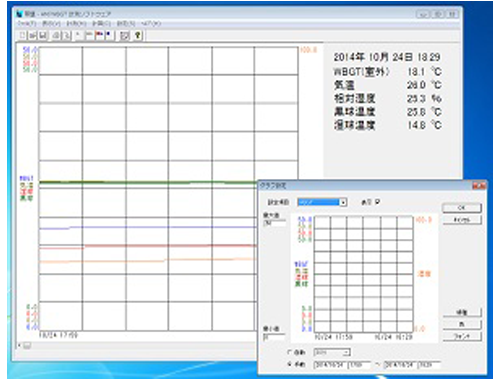The width and height of the screenshot is (500, 380).
Task: Click the button above the 色 button
Action: pyautogui.click(x=462, y=312)
